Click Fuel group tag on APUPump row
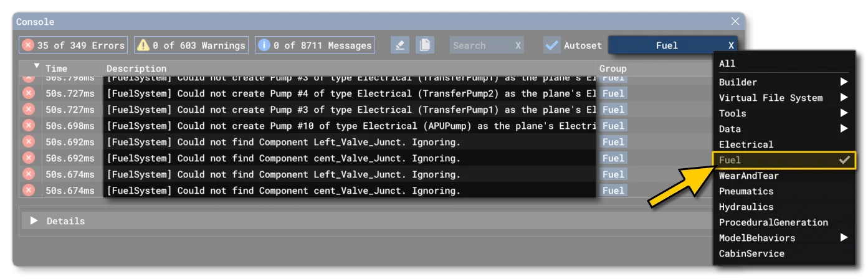Image resolution: width=868 pixels, height=279 pixels. click(x=613, y=126)
